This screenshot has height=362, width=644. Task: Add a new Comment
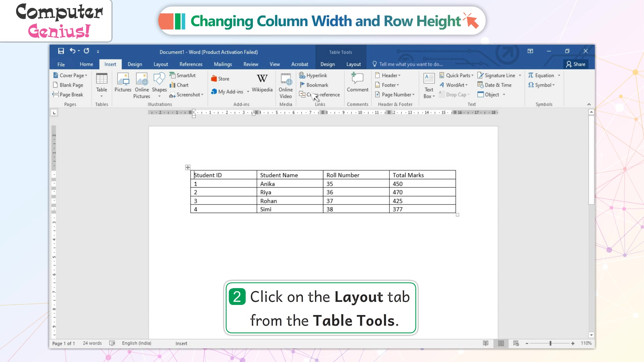click(358, 83)
